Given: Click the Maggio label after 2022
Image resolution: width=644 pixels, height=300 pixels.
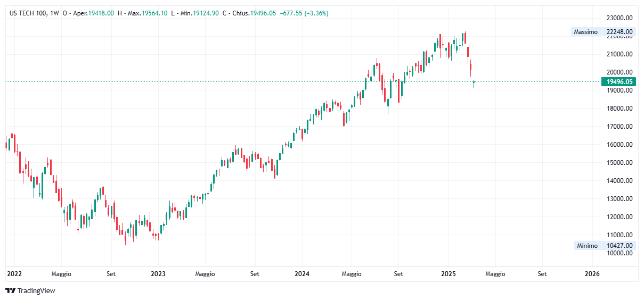Looking at the screenshot, I should pyautogui.click(x=61, y=274).
